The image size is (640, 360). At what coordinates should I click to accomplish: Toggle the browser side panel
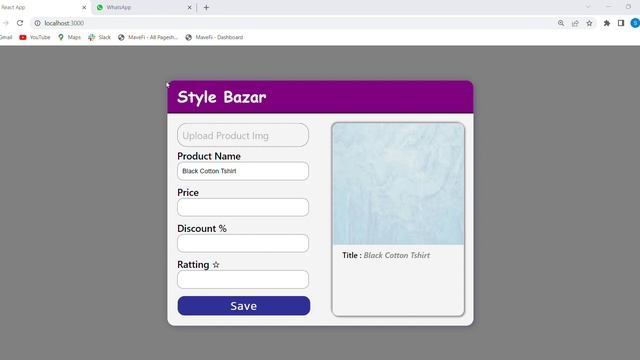pyautogui.click(x=621, y=23)
